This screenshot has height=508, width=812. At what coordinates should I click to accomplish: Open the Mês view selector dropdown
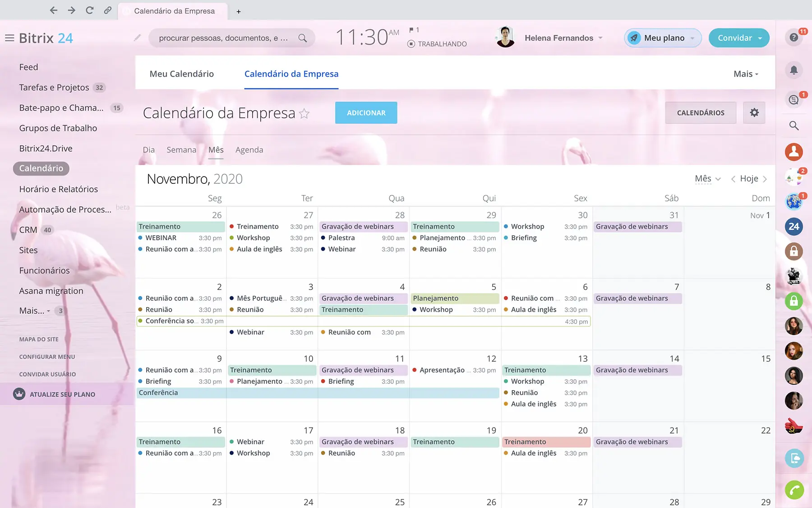[x=707, y=179]
